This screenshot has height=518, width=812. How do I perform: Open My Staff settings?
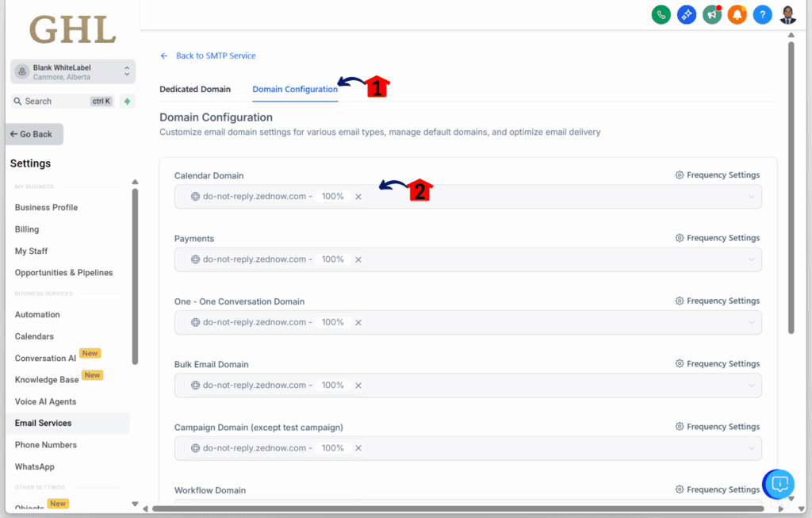click(31, 251)
